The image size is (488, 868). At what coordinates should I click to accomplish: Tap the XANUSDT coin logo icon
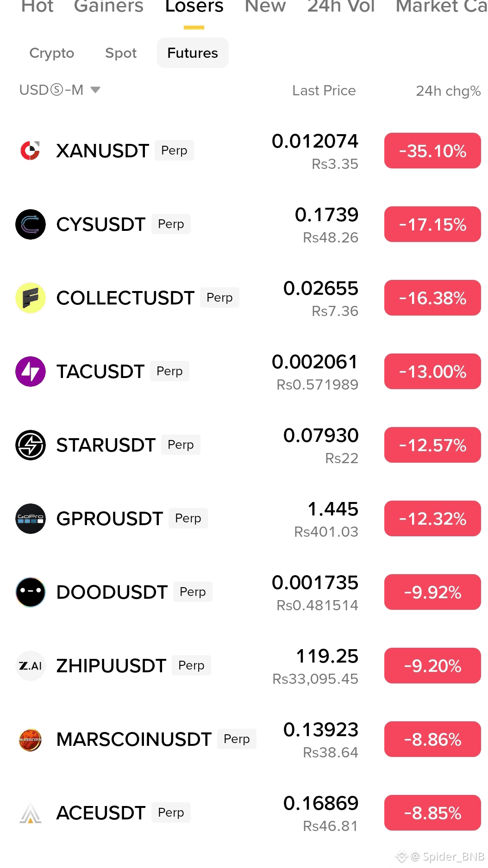(x=31, y=151)
